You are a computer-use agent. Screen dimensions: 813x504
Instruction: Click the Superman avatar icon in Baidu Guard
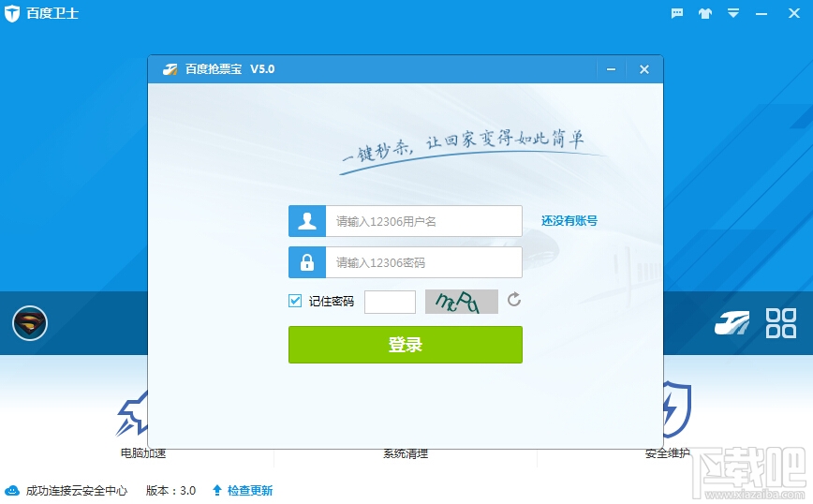click(x=30, y=323)
